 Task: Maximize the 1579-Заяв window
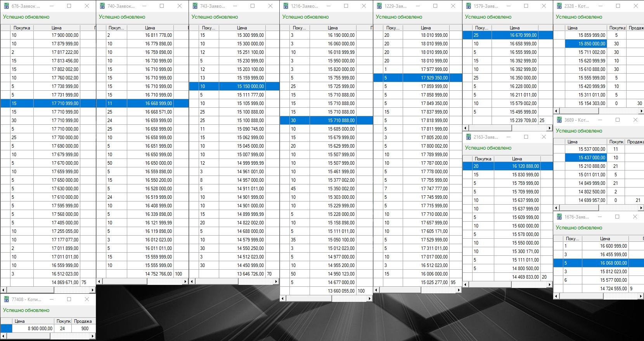(526, 6)
